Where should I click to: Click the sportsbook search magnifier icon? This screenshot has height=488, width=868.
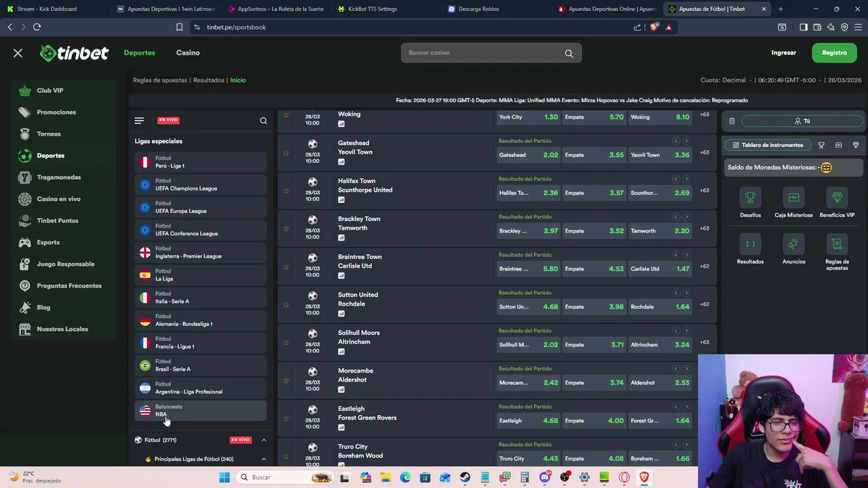pos(263,121)
